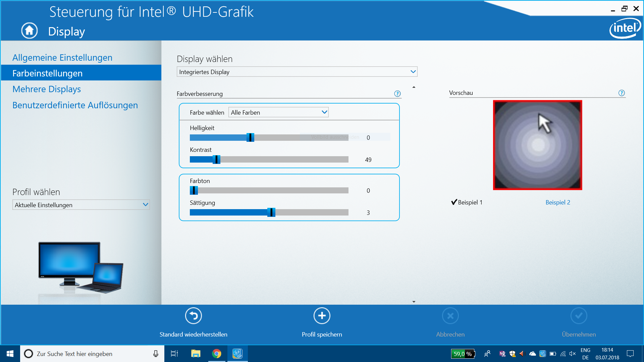Switch preview to Beispiel 2
This screenshot has height=362, width=644.
click(558, 202)
